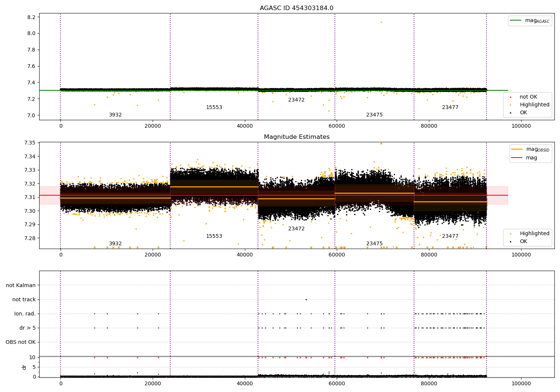Click obsid label 23472 in the Magnitude Estimates plot
Screen dimensions: 560x392
296,229
